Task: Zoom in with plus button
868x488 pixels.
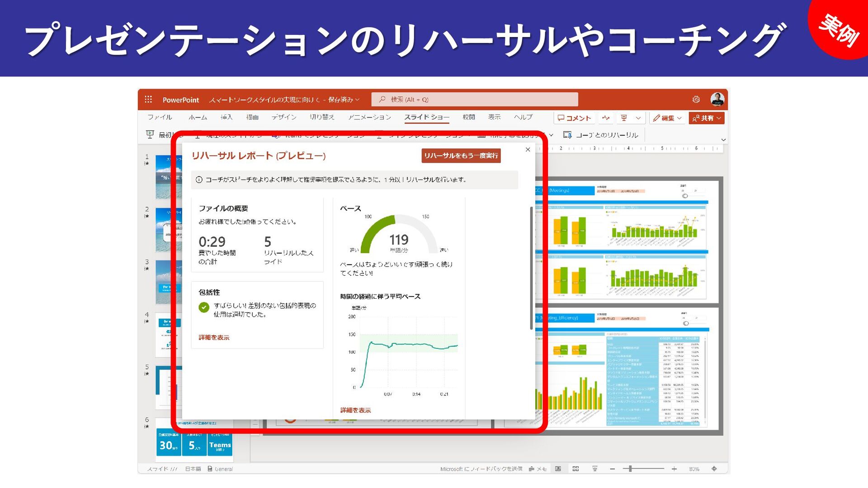Action: (x=674, y=469)
